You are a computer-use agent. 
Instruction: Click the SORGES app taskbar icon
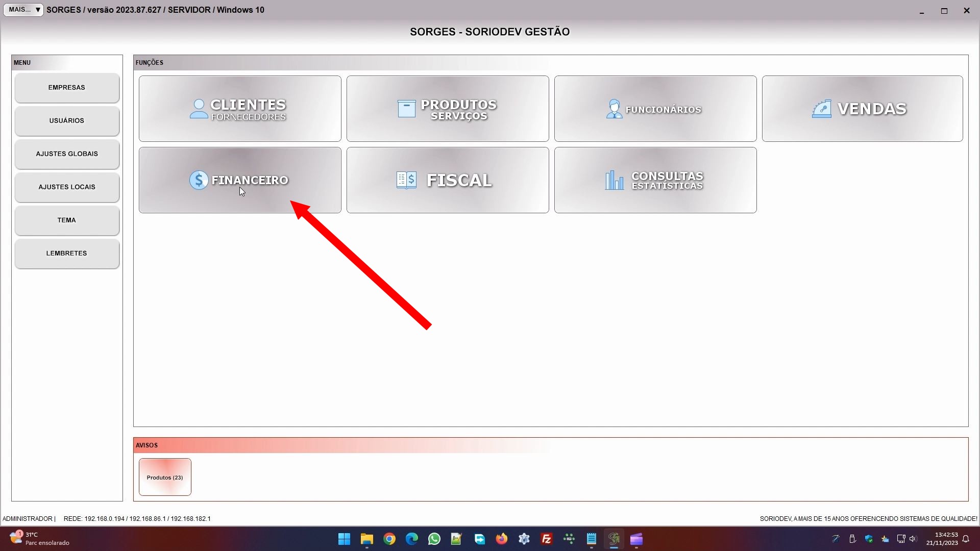coord(614,539)
